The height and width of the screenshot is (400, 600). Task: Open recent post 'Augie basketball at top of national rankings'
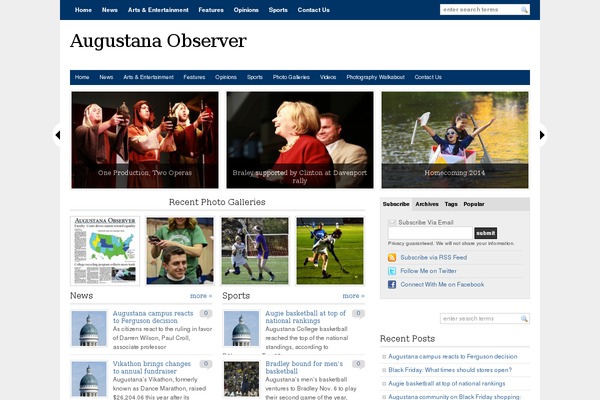(x=446, y=384)
